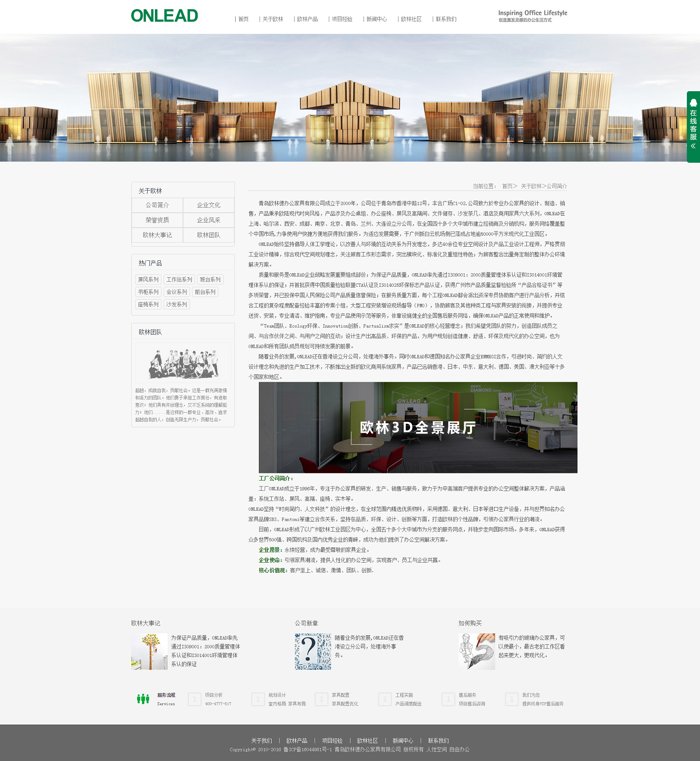Open the 欧林3D全景展厅 banner image
The height and width of the screenshot is (761, 700).
418,428
